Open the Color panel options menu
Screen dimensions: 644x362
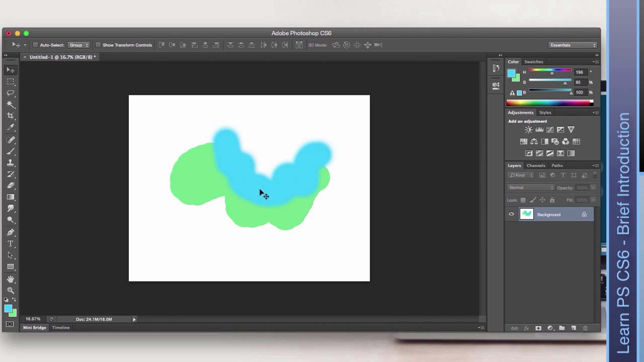click(x=596, y=62)
